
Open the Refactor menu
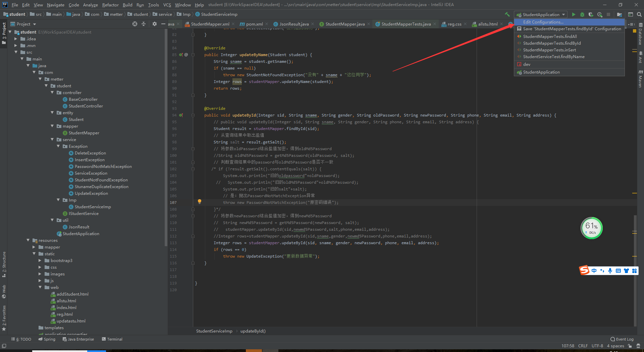pos(110,5)
